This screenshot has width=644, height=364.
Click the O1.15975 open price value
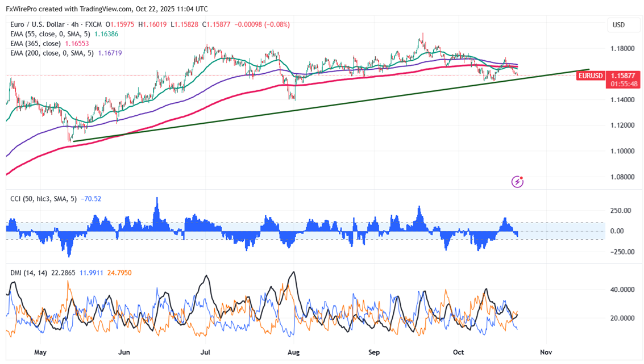[119, 24]
